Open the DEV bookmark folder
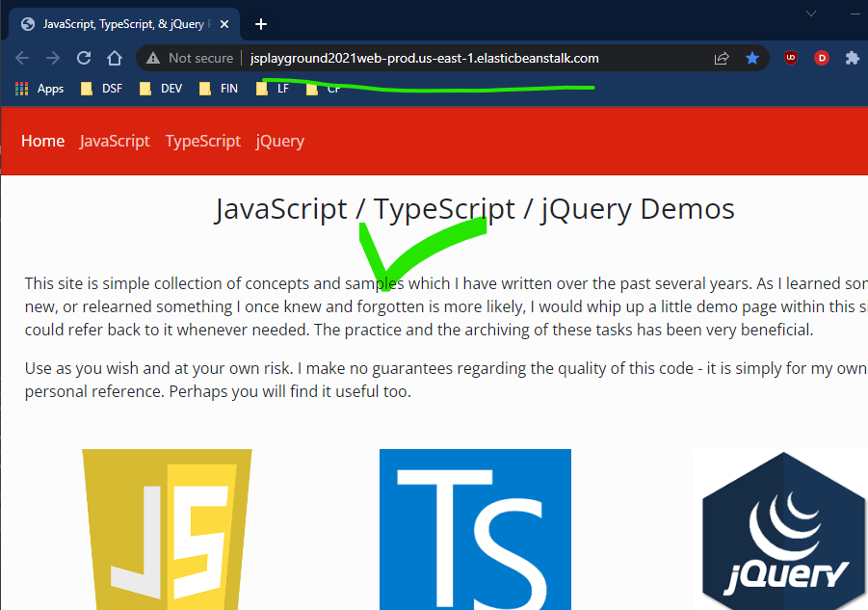 point(161,89)
